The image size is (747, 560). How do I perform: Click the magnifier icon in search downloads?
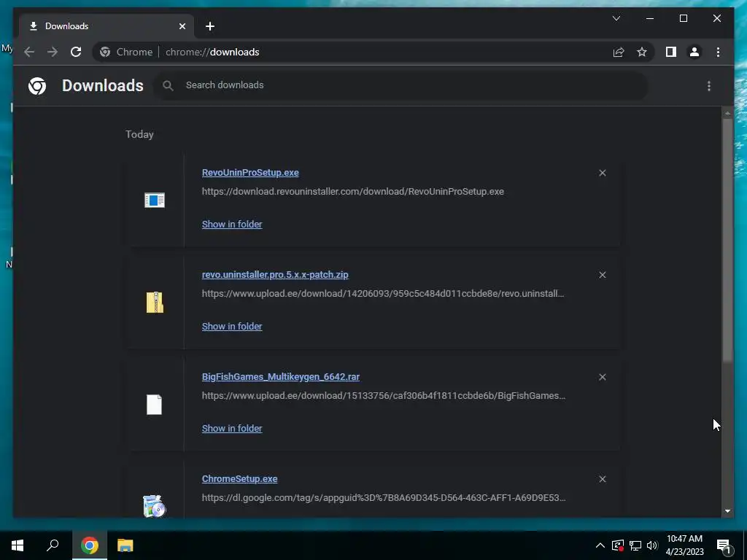click(x=168, y=85)
